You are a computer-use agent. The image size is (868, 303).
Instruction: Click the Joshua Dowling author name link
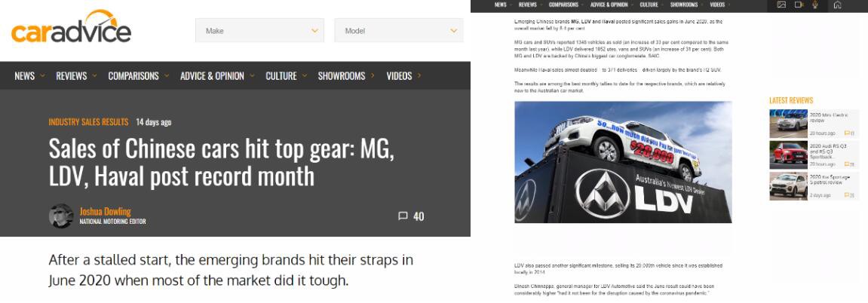[105, 211]
